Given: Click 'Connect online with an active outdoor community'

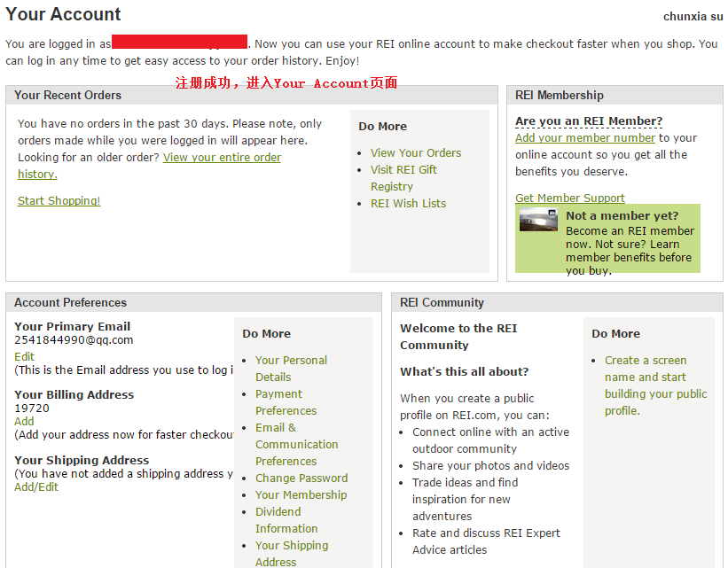Looking at the screenshot, I should [490, 440].
